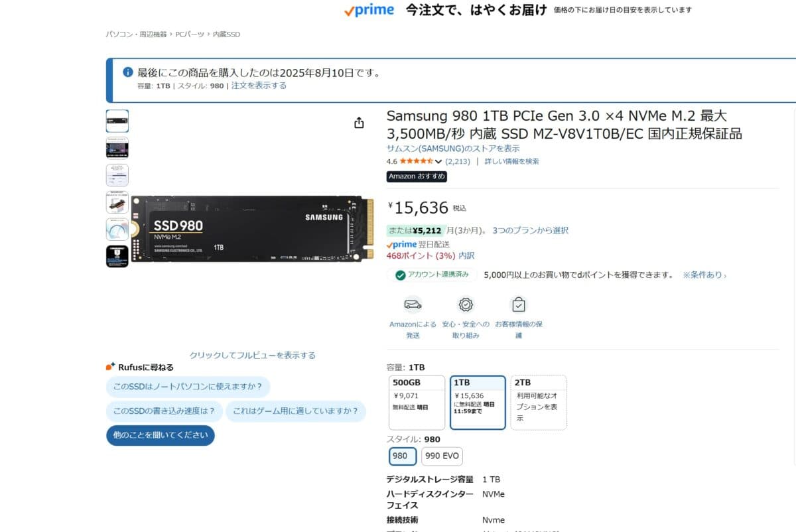Select the last black product thumbnail

click(117, 256)
